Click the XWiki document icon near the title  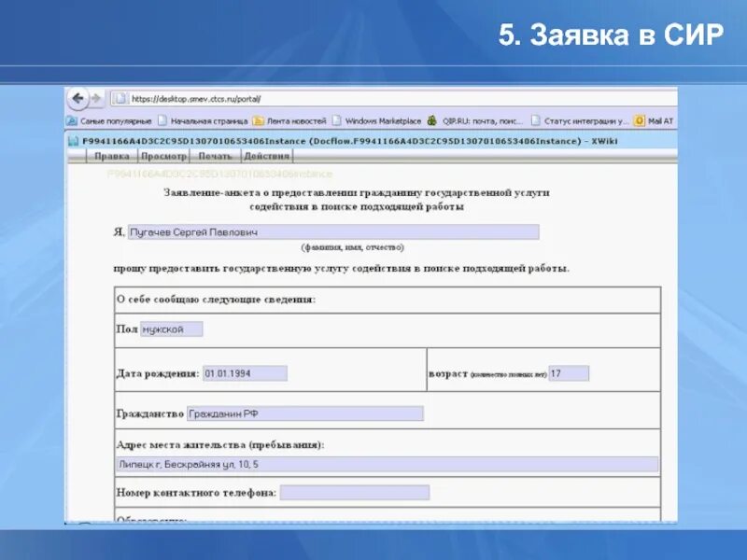[x=73, y=141]
